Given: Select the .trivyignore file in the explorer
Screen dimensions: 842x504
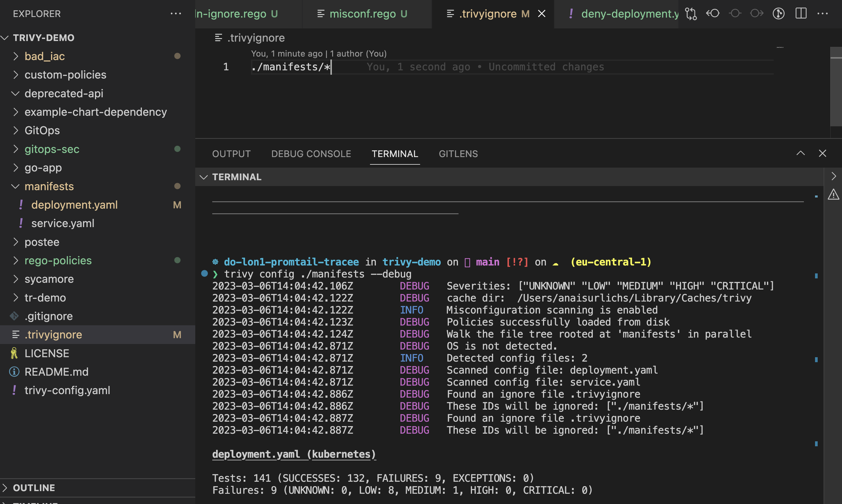Looking at the screenshot, I should (x=97, y=335).
